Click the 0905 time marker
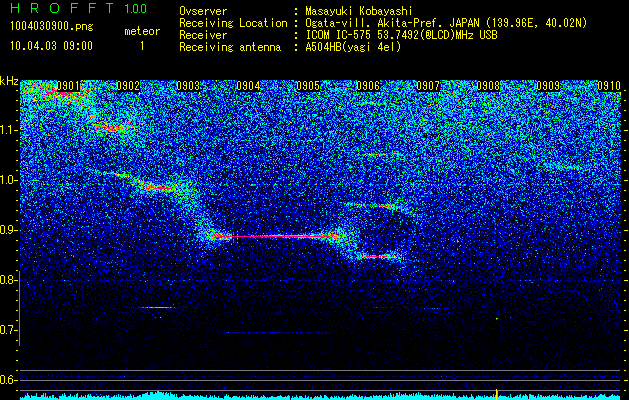The width and height of the screenshot is (629, 400). click(x=308, y=86)
